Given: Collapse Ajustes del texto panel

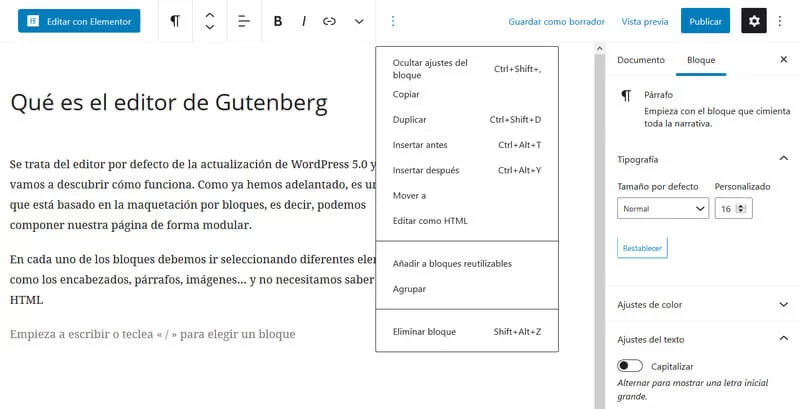Looking at the screenshot, I should (703, 339).
